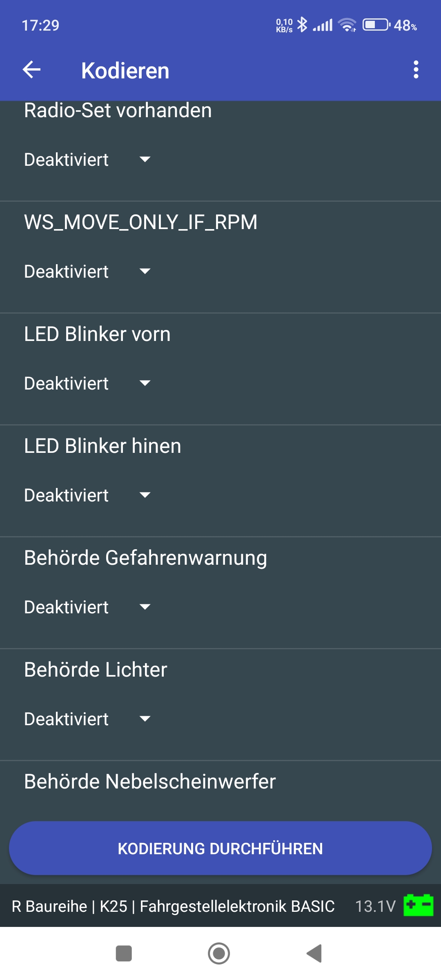Open the Behörde Gefahrenwarnung dropdown
This screenshot has width=441, height=980.
click(87, 607)
